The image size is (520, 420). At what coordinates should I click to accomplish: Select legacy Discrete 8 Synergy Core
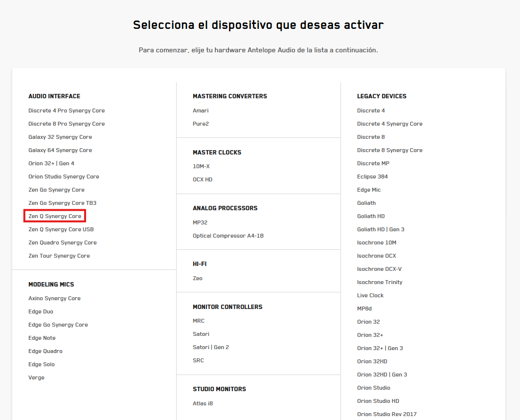[390, 150]
